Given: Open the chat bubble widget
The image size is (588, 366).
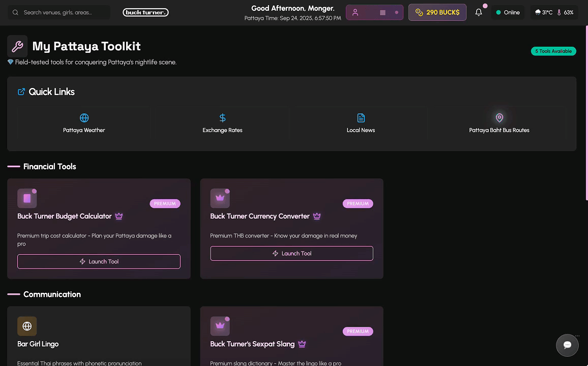Looking at the screenshot, I should [x=567, y=345].
